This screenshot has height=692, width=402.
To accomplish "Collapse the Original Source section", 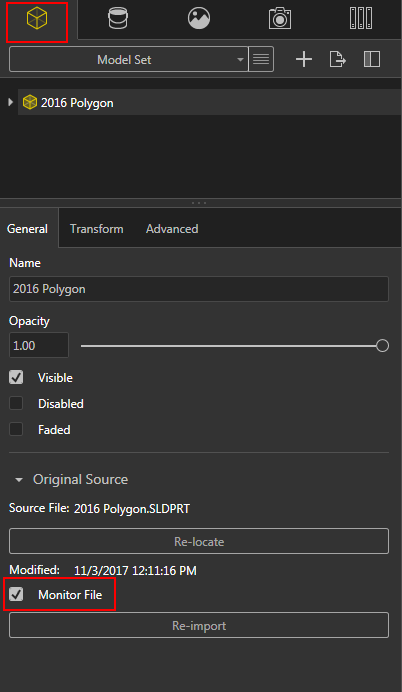I will [19, 480].
